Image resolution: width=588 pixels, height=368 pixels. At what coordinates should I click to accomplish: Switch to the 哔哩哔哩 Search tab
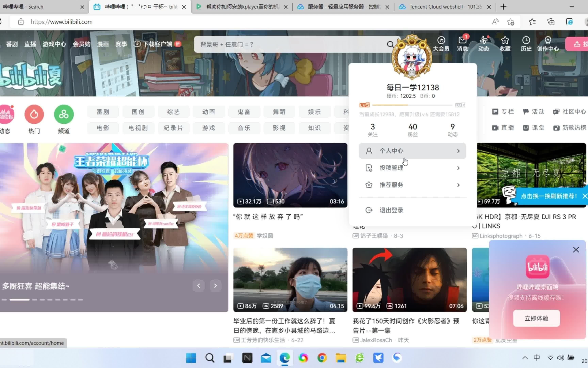(44, 7)
